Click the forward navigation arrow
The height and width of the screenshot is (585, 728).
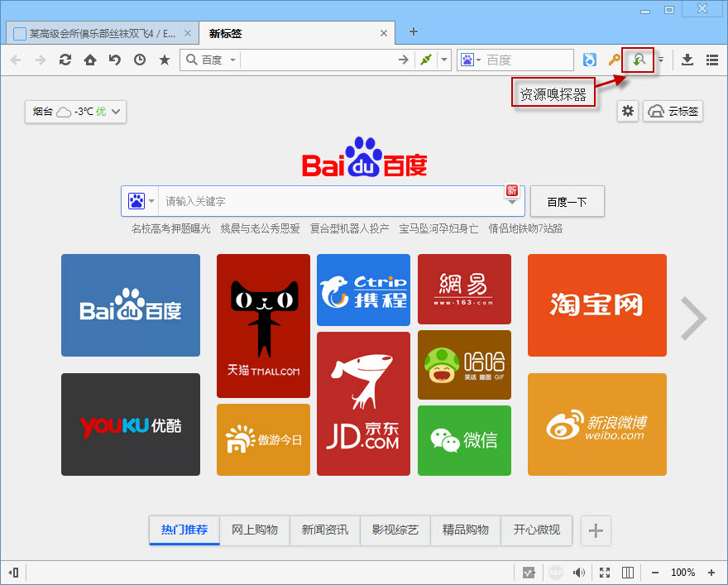coord(41,60)
